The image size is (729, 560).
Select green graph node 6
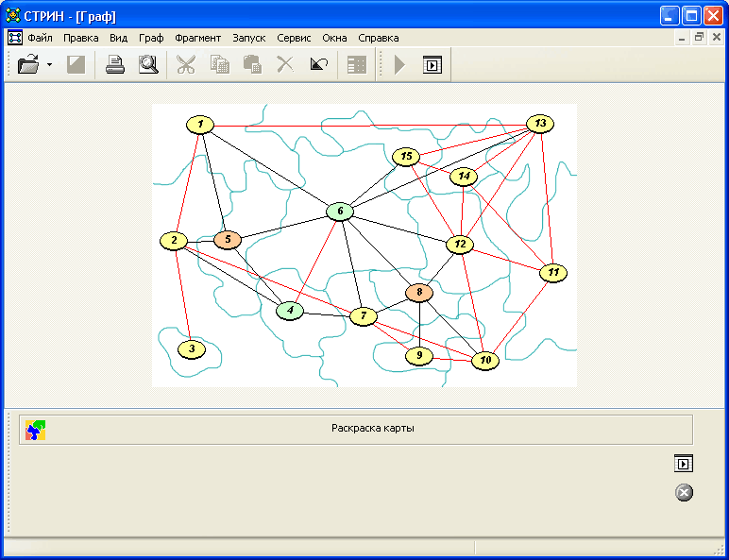point(340,212)
